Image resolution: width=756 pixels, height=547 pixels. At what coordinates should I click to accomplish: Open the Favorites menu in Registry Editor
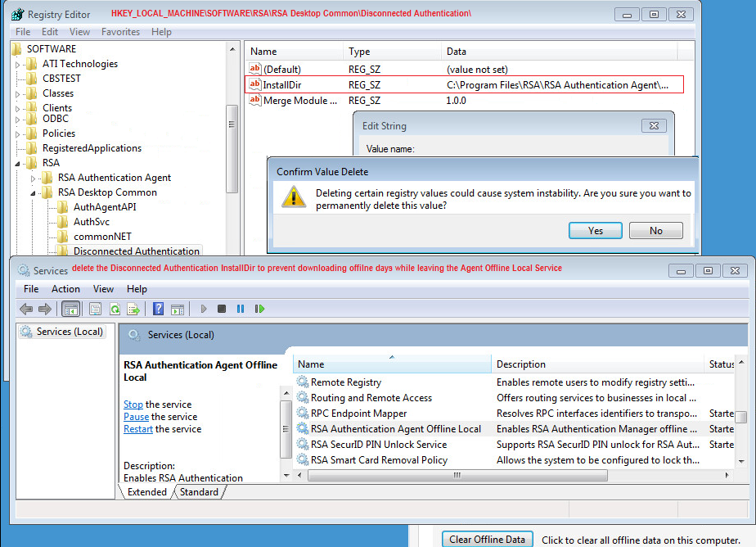point(120,32)
